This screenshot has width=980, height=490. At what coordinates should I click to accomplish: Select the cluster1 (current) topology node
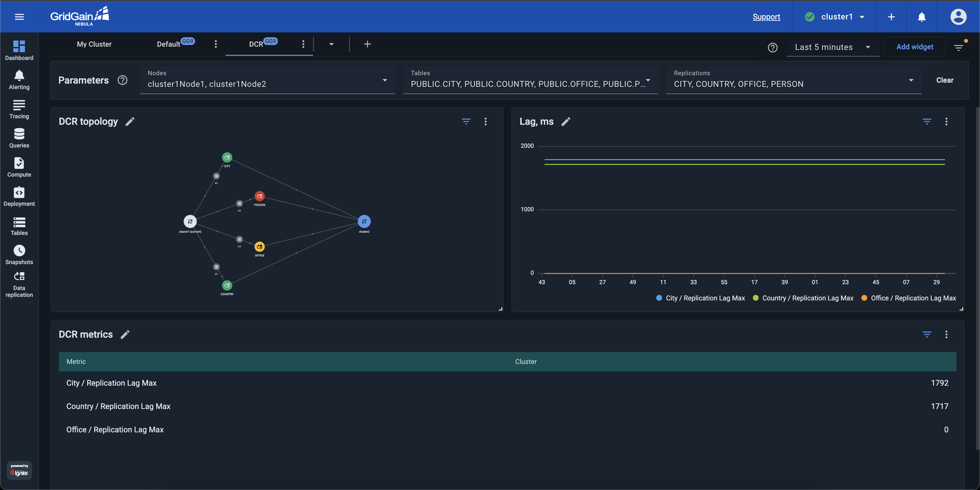(190, 221)
